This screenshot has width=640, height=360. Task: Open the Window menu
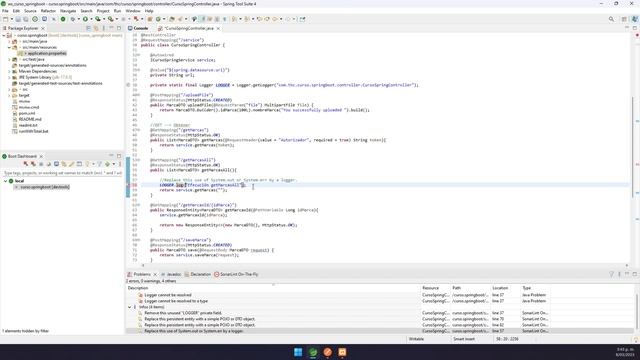click(133, 11)
